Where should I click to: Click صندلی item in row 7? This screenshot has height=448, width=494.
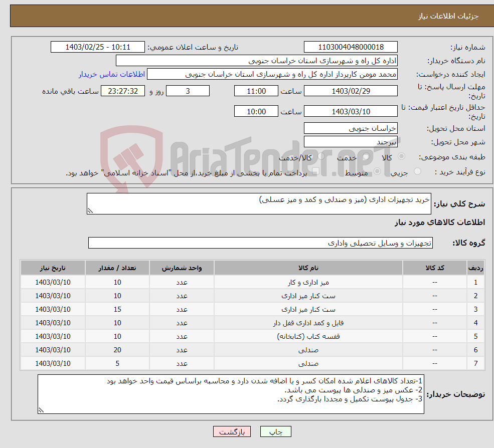point(308,364)
